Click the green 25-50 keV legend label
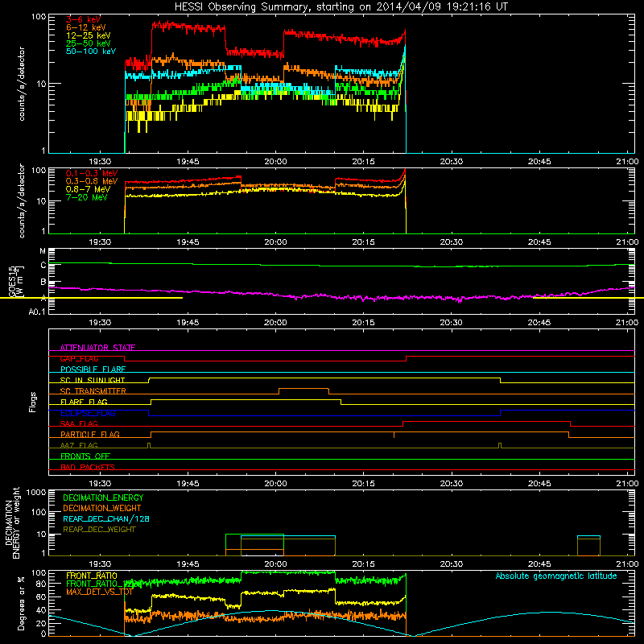644x644 pixels. [x=88, y=43]
